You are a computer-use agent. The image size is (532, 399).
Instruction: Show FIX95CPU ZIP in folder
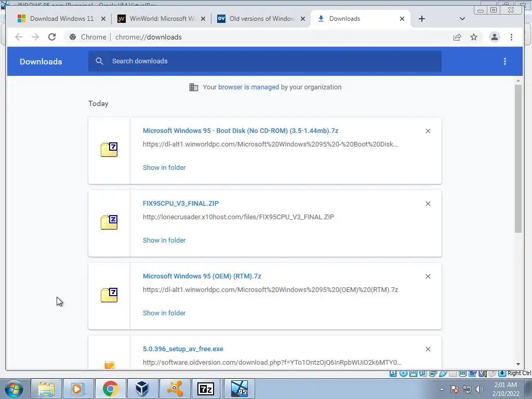click(164, 240)
